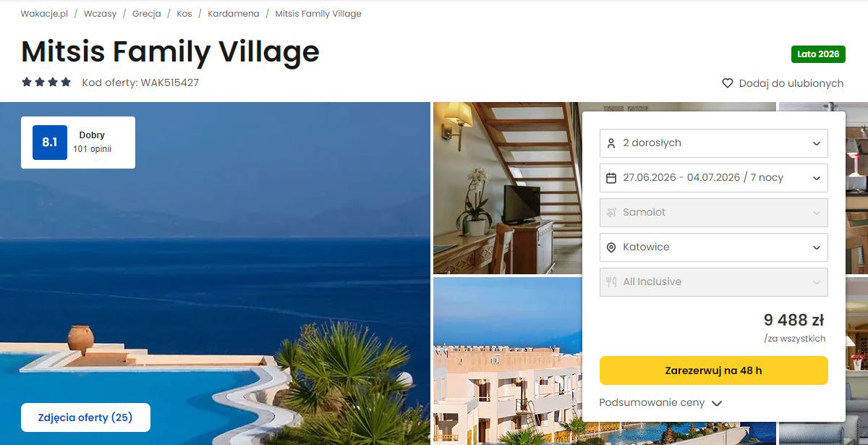Viewport: 868px width, 445px height.
Task: Open the Kardamena breadcrumb link
Action: click(x=234, y=14)
